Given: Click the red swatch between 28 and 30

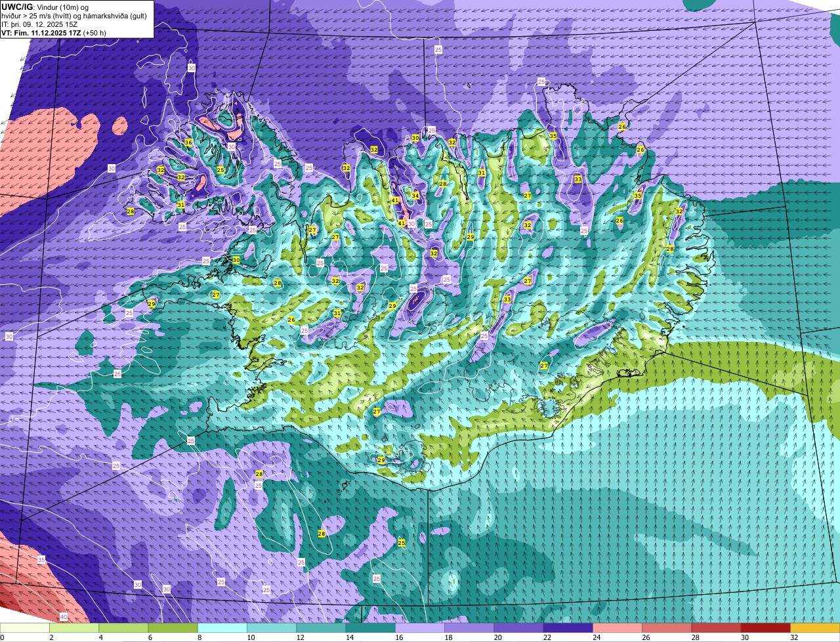Looking at the screenshot, I should click(x=716, y=628).
